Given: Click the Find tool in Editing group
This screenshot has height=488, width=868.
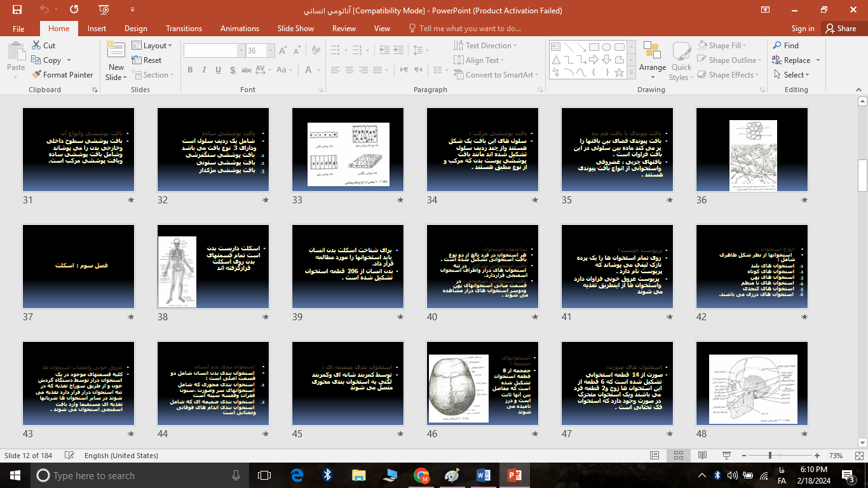Looking at the screenshot, I should [x=785, y=46].
